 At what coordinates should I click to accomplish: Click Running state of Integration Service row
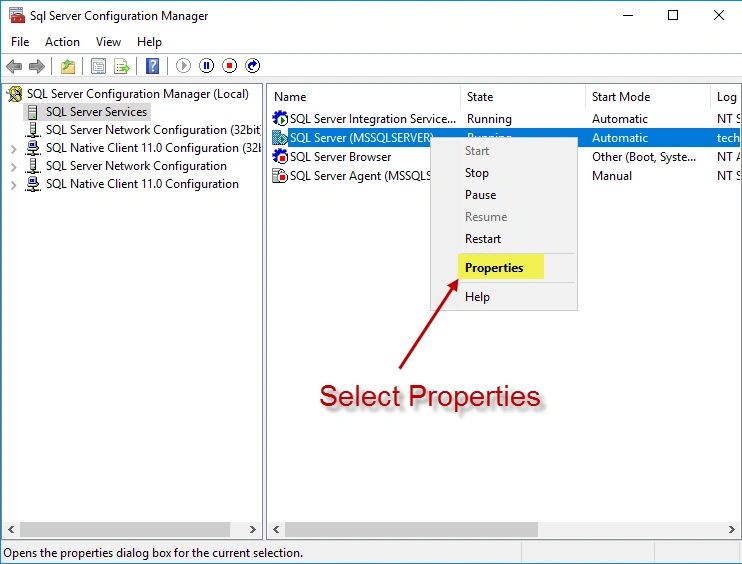tap(489, 118)
